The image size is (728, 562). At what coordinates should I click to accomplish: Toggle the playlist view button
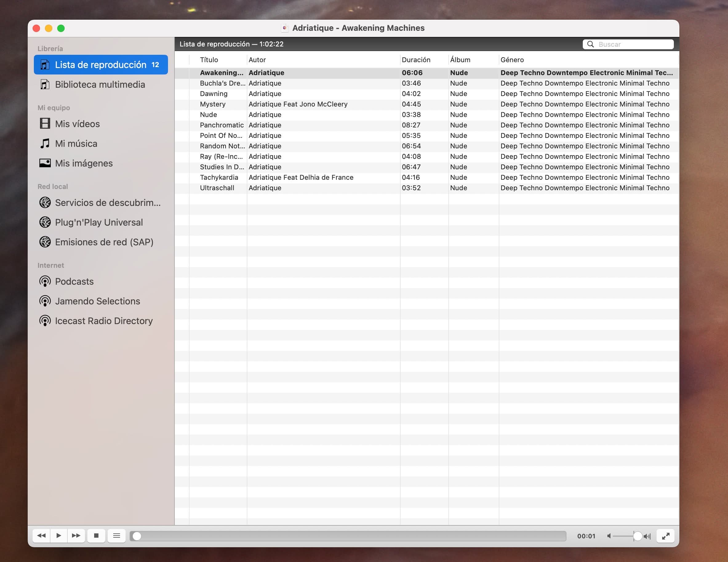point(116,536)
